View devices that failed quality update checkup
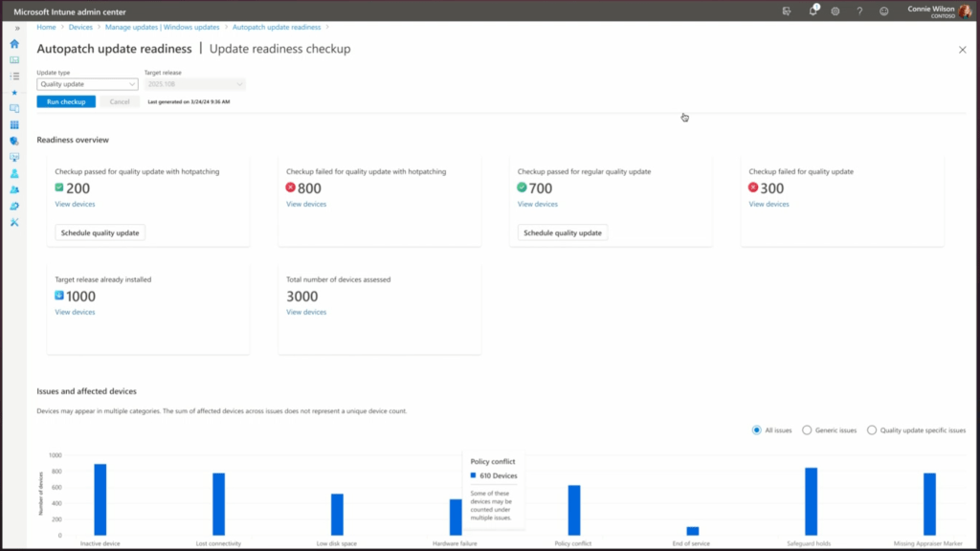Viewport: 980px width, 551px height. coord(768,204)
